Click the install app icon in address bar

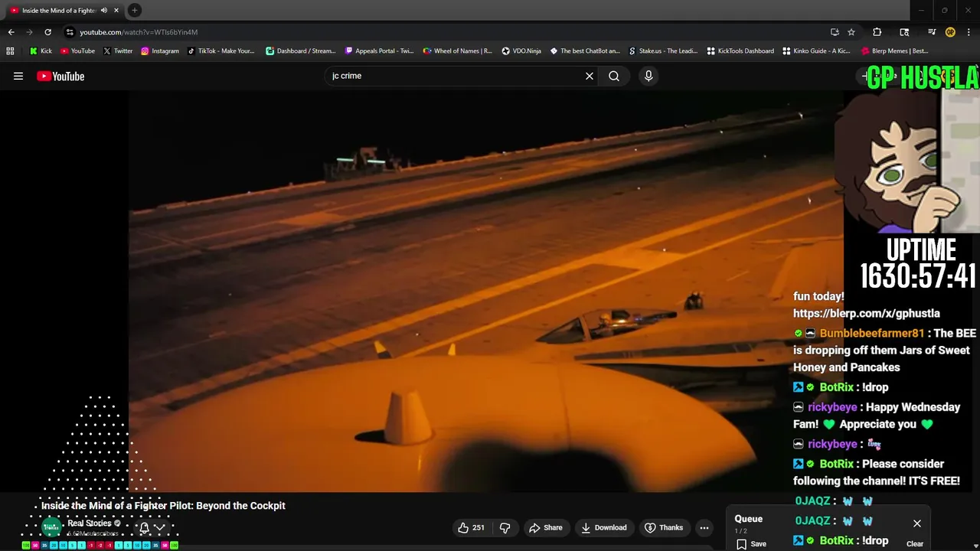pos(835,32)
